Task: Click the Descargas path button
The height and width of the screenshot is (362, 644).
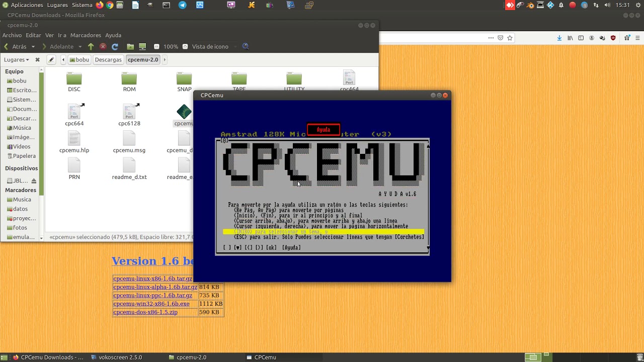Action: (x=108, y=59)
